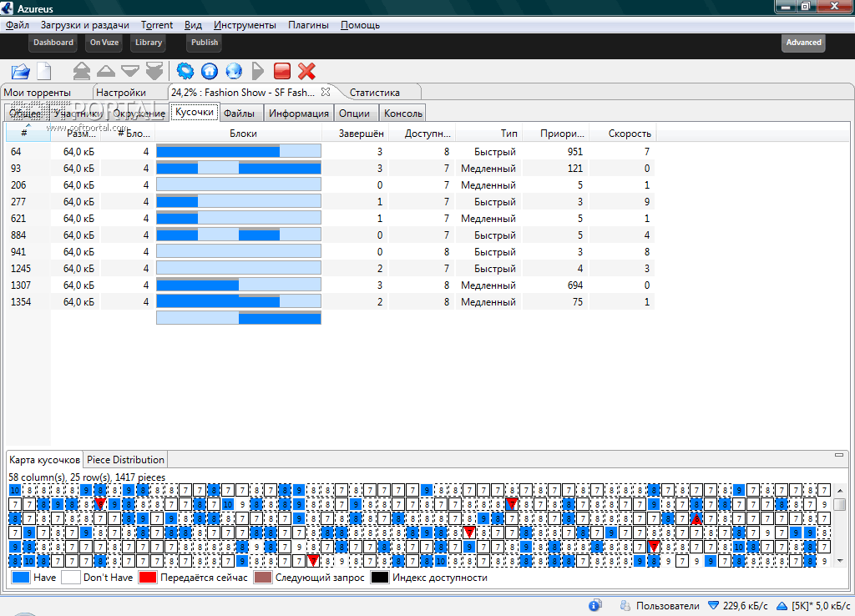Switch to the Мои торренты tab

point(37,93)
